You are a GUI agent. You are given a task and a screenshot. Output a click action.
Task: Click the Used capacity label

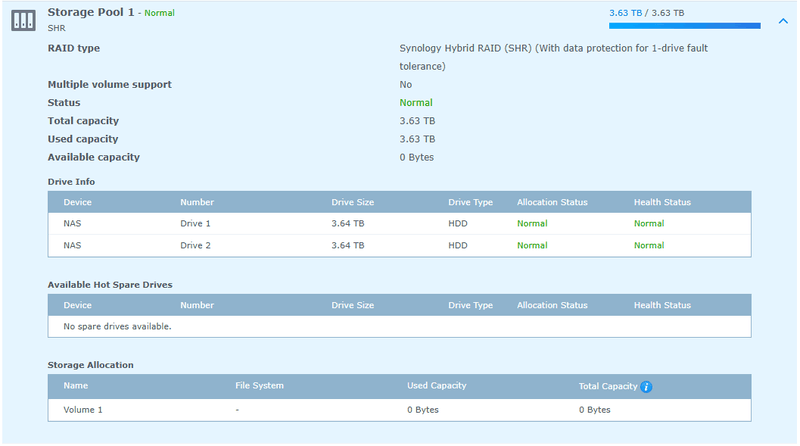83,139
